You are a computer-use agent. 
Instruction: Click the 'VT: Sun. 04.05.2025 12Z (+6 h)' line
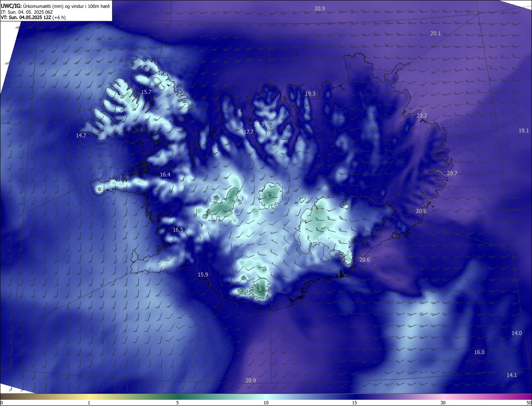(x=33, y=17)
